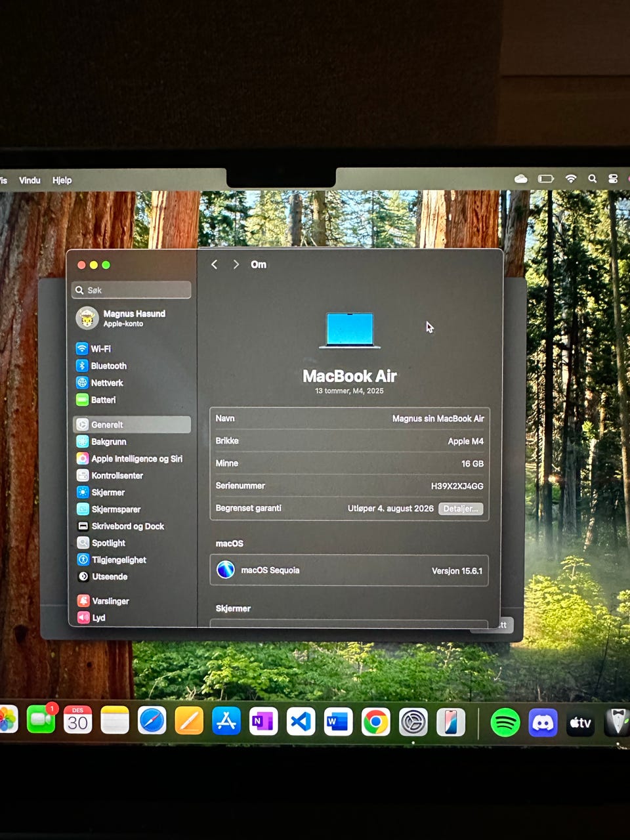
Task: Open Discord from the Dock
Action: click(x=543, y=723)
